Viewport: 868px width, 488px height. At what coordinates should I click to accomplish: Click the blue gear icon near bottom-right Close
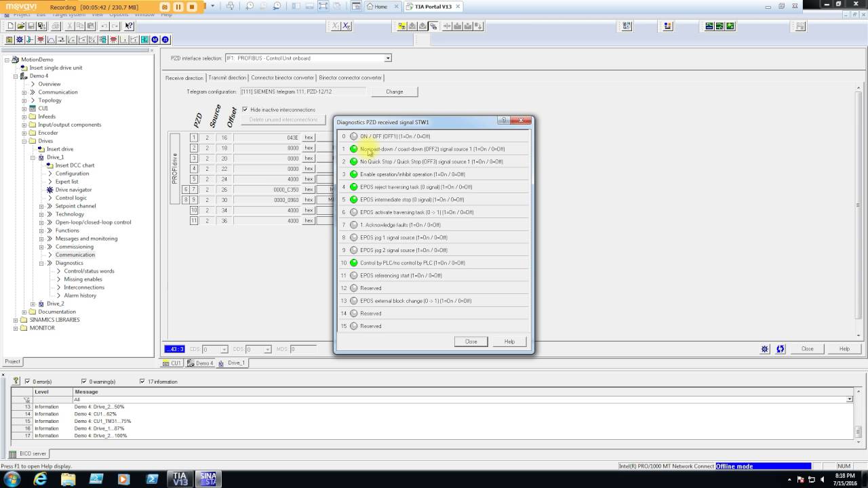pos(765,349)
